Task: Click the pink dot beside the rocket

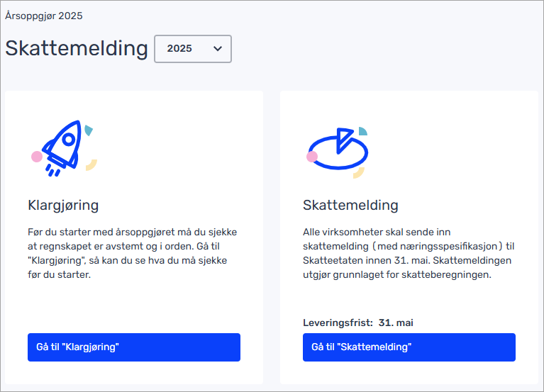Action: coord(37,157)
